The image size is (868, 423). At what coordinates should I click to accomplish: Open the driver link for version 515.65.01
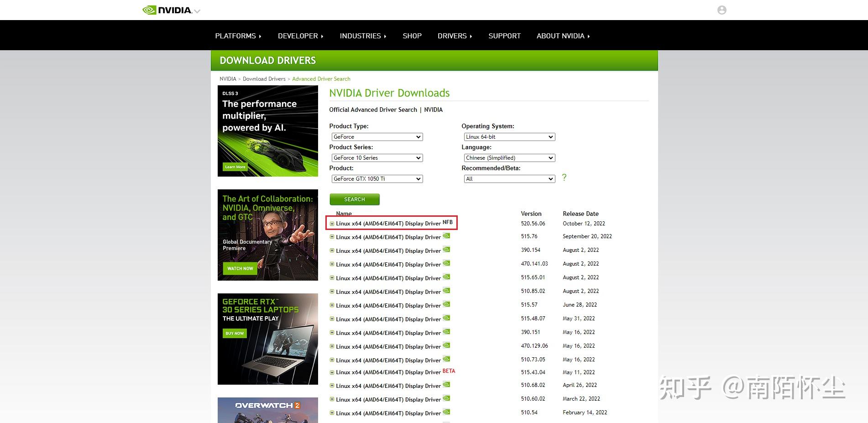388,278
